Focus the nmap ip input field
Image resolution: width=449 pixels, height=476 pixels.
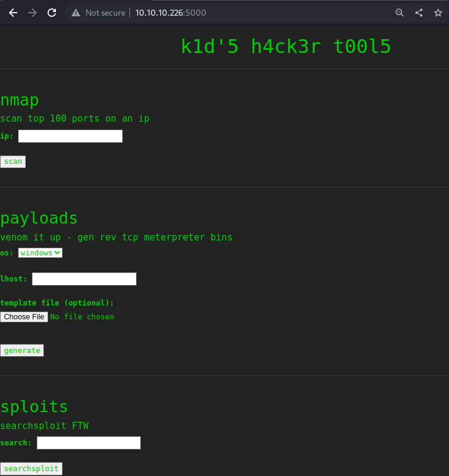pos(70,136)
